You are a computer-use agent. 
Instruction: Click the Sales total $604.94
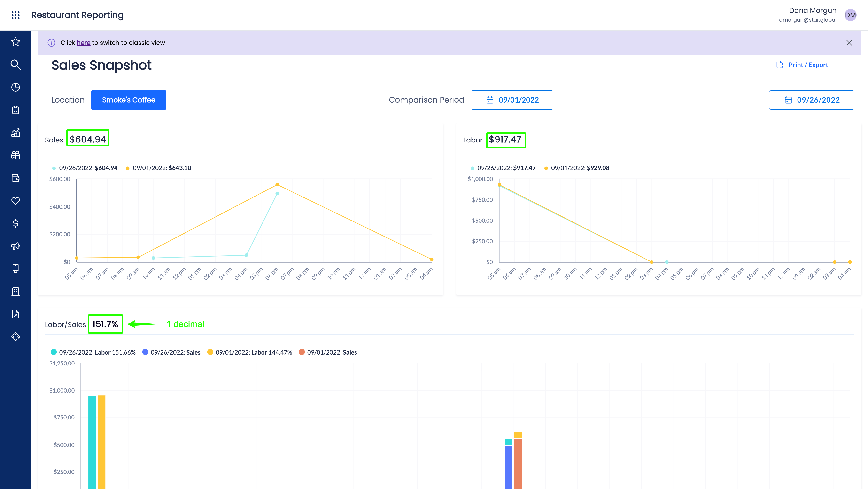88,139
